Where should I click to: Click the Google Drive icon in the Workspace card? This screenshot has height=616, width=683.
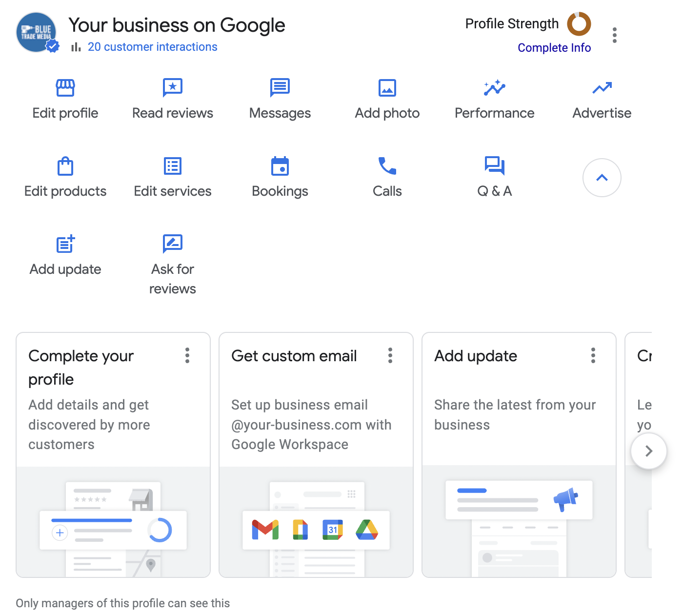tap(367, 530)
